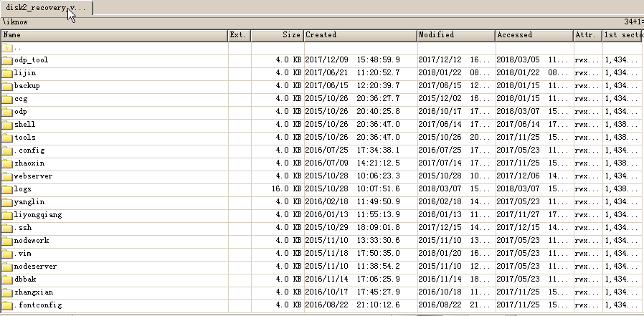Sort by the Attr. column header
The height and width of the screenshot is (316, 644).
click(x=588, y=35)
